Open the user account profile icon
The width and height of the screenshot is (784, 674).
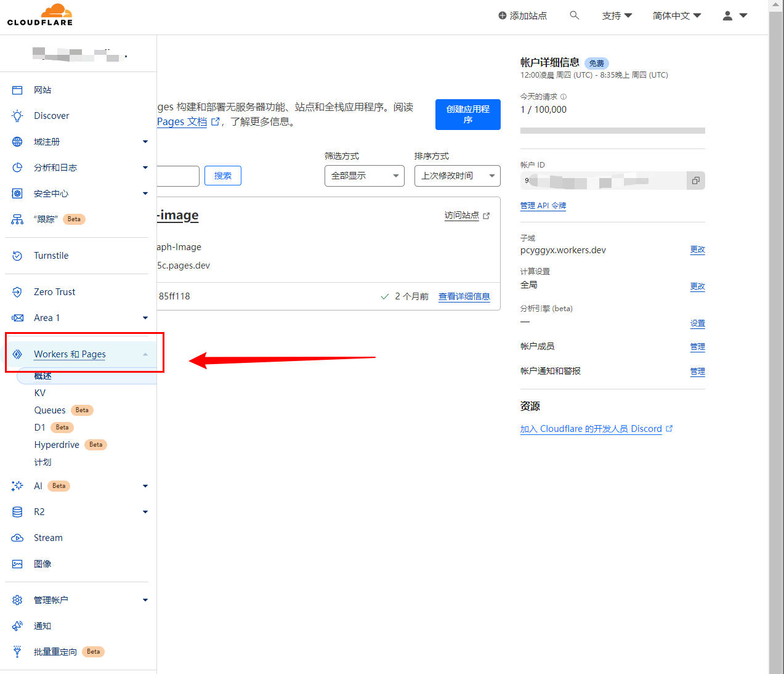coord(727,16)
